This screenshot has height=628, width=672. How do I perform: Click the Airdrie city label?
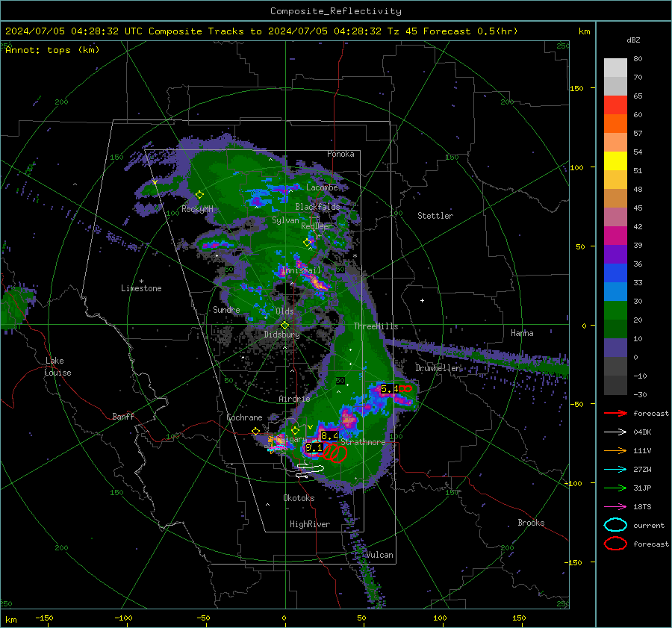(x=294, y=399)
